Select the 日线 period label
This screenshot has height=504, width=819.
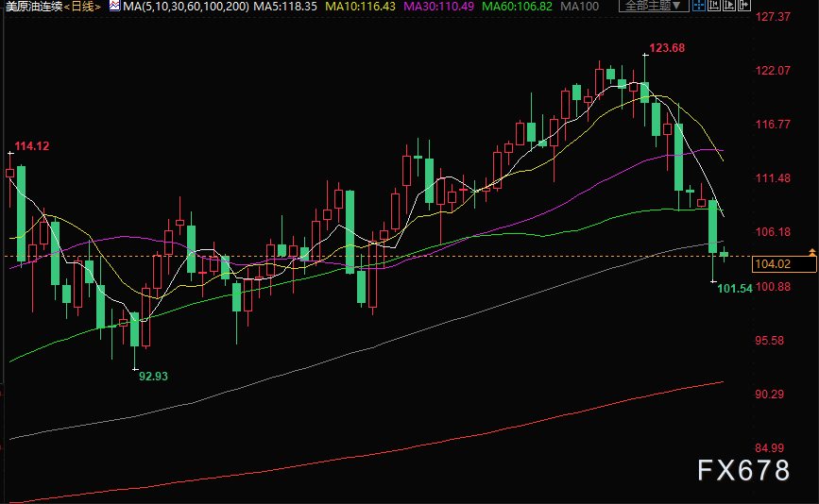tap(82, 7)
